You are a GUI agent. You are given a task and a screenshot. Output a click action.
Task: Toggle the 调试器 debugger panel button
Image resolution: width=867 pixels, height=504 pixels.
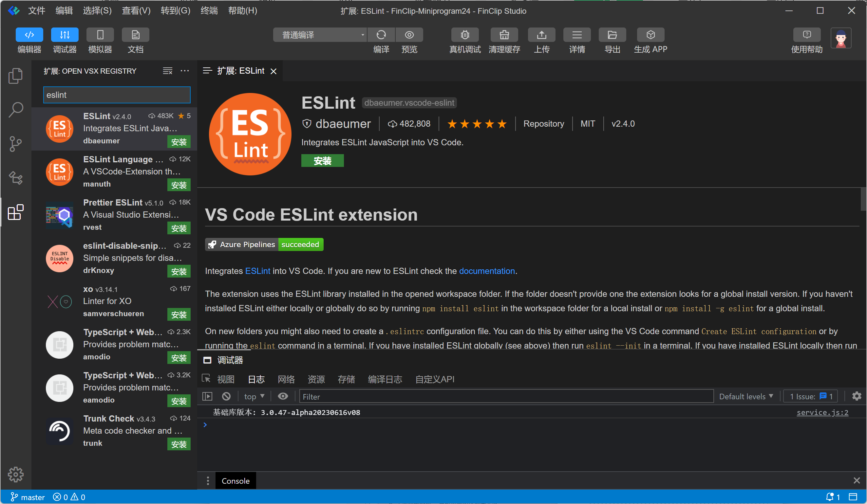point(65,35)
